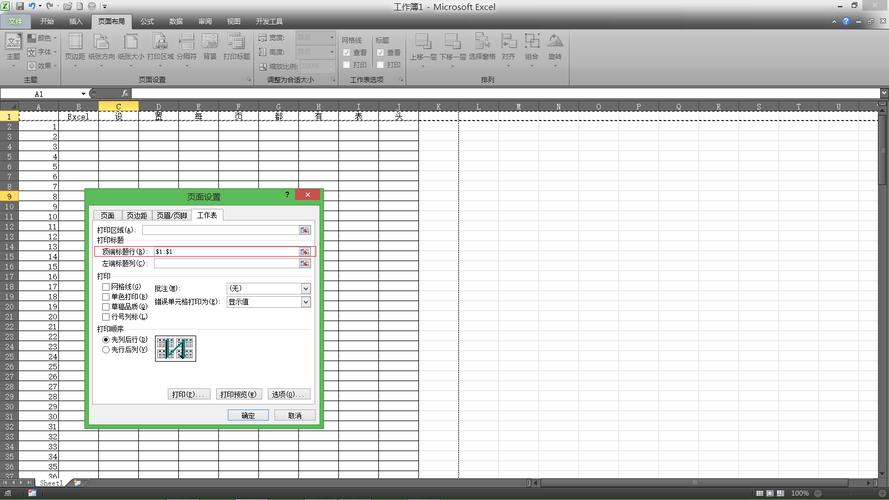The image size is (889, 500).
Task: Click the 打印预览 print preview button
Action: (x=238, y=394)
